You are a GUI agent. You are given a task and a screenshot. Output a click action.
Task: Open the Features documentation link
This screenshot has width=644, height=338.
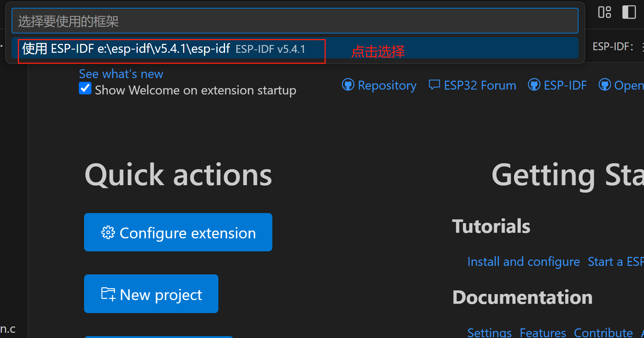click(543, 332)
